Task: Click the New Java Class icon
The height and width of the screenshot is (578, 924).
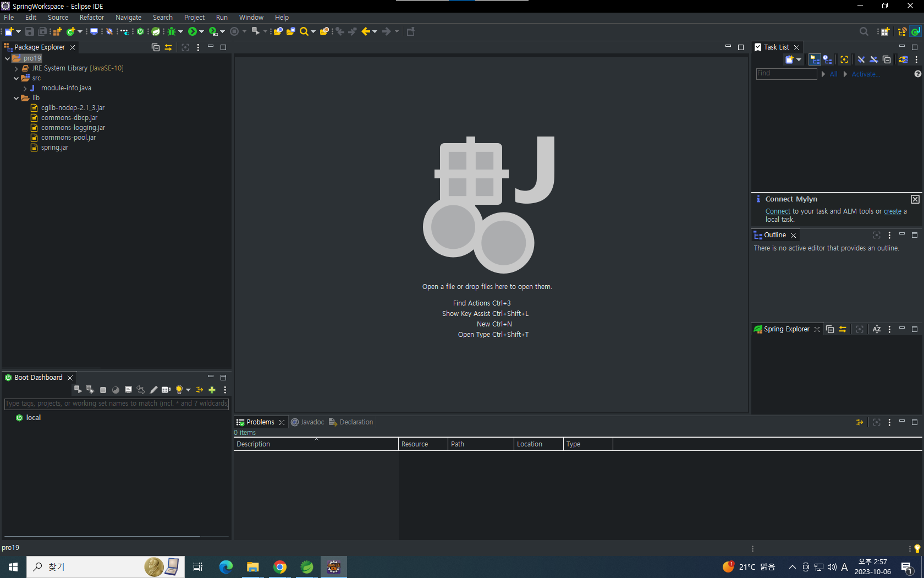Action: coord(70,31)
